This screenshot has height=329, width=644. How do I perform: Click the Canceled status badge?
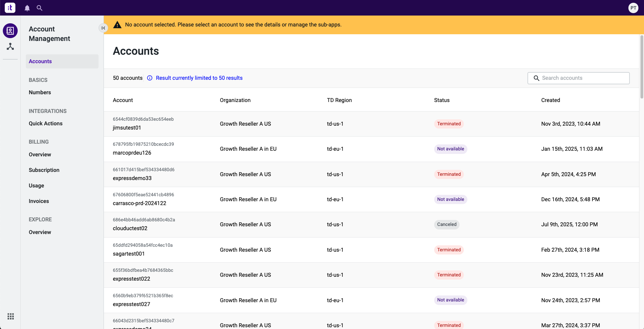coord(447,225)
